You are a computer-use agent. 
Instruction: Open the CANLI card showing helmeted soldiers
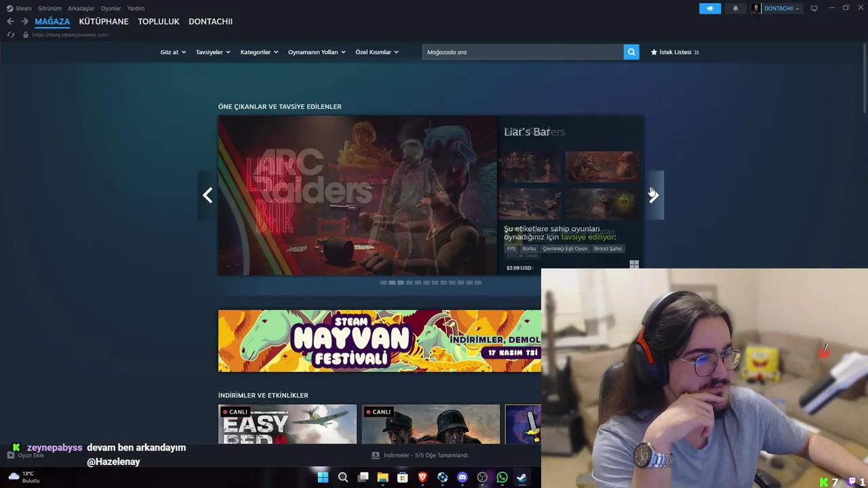pos(431,424)
